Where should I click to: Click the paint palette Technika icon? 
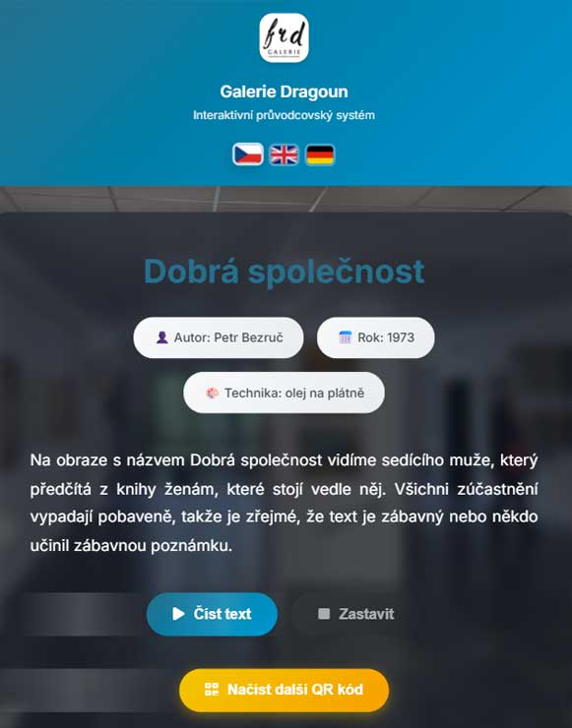pos(213,394)
